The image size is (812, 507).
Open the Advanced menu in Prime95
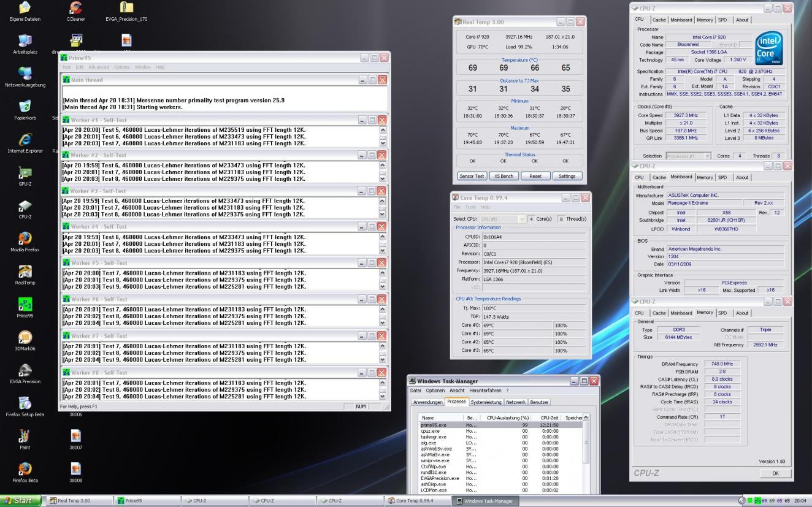pos(98,67)
